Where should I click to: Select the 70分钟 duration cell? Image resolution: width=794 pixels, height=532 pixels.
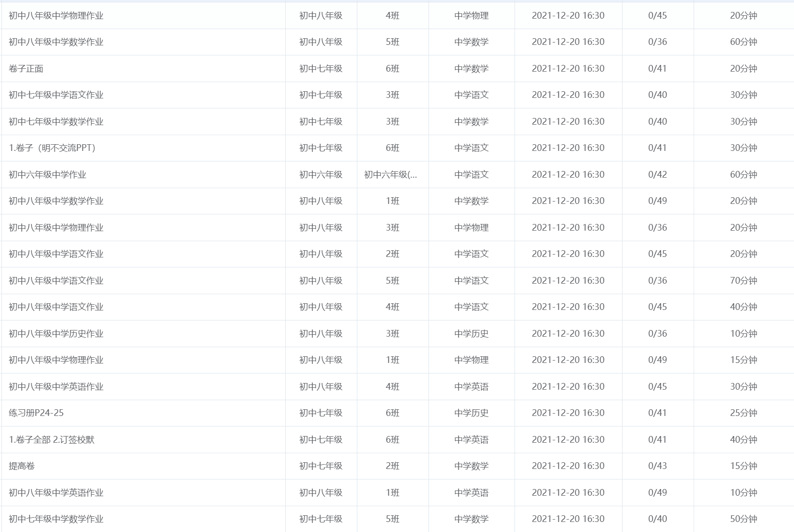(x=743, y=281)
